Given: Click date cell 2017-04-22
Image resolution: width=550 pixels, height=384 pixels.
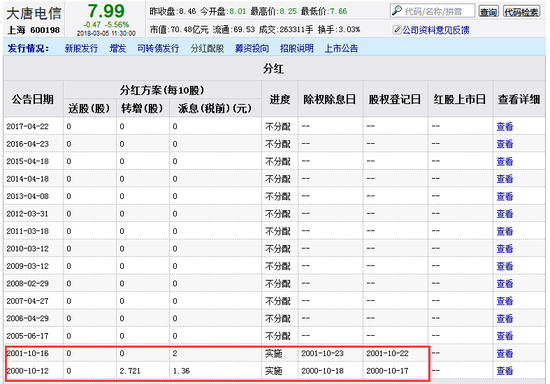Looking at the screenshot, I should coord(27,127).
